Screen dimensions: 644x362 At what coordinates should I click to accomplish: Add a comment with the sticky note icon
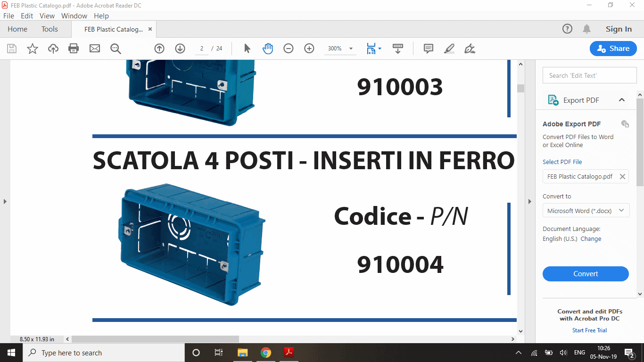[429, 49]
